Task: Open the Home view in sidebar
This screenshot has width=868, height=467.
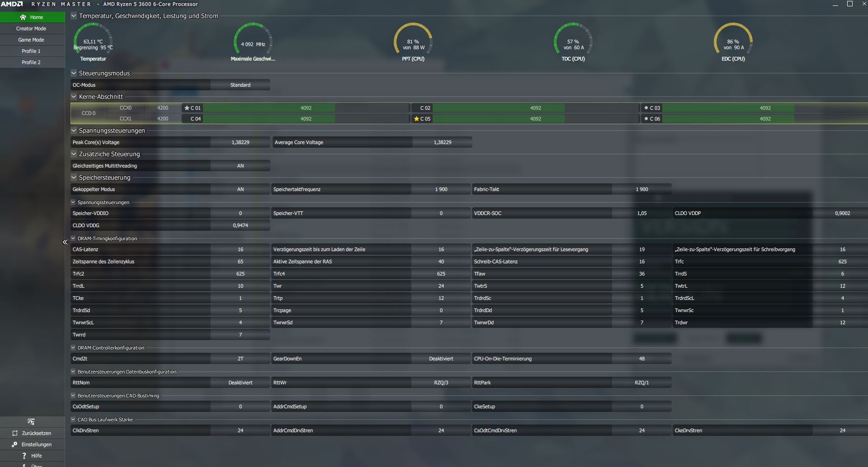Action: coord(32,17)
